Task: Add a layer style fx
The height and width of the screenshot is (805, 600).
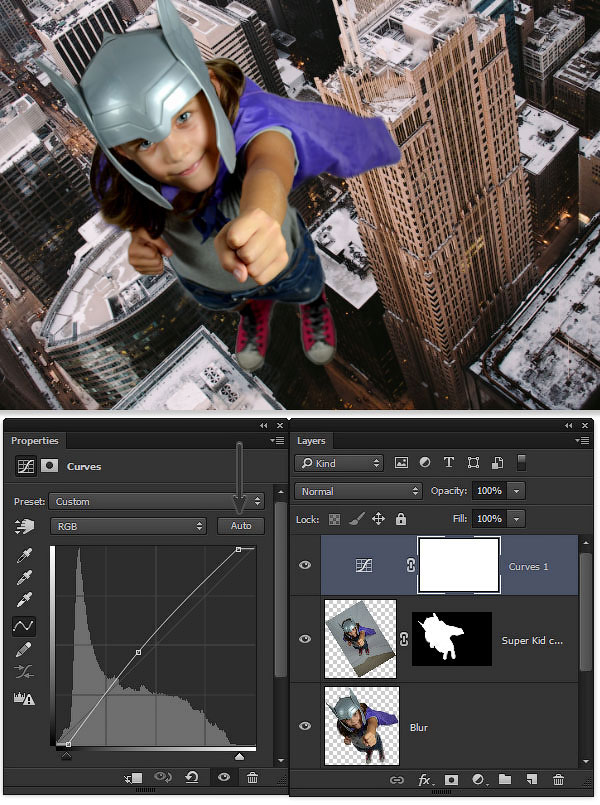Action: click(425, 780)
